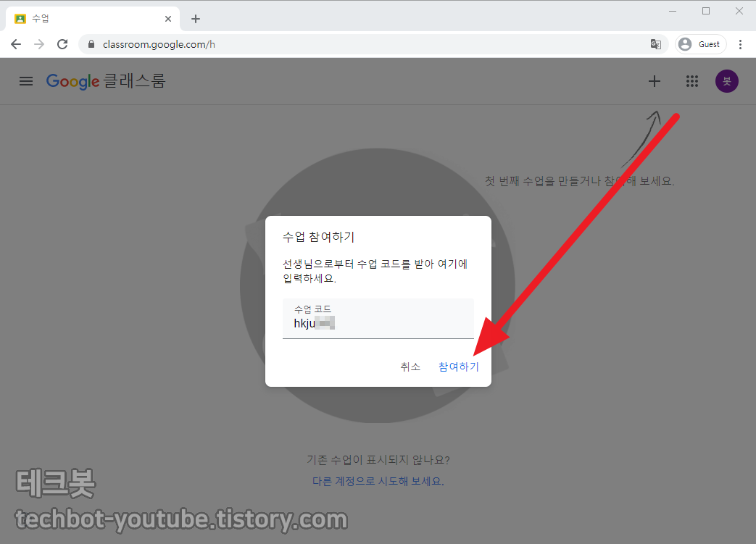Go back in the browser
This screenshot has height=544, width=756.
click(16, 44)
